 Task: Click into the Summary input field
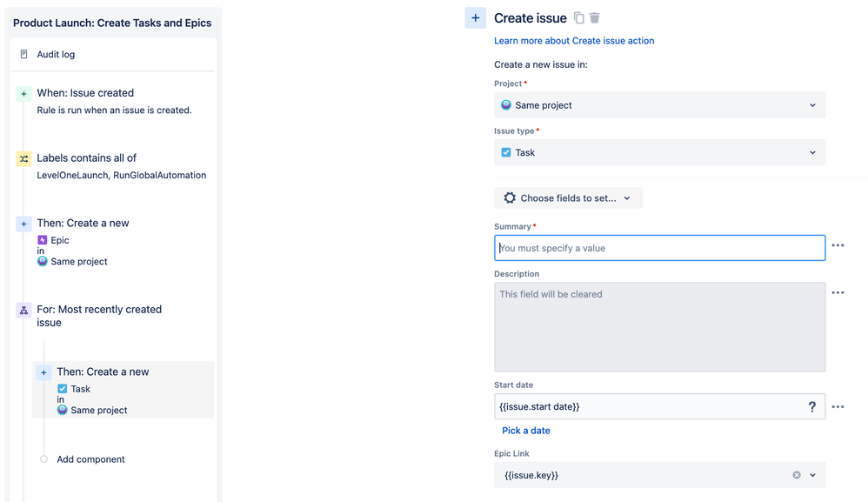(x=659, y=248)
